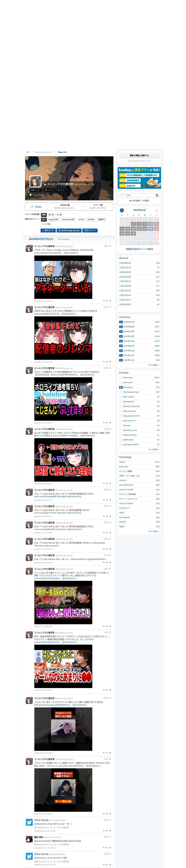Viewport: 186px width, 868px height.
Task: Expand Hashtags with すべて表示 link
Action: [x=154, y=531]
